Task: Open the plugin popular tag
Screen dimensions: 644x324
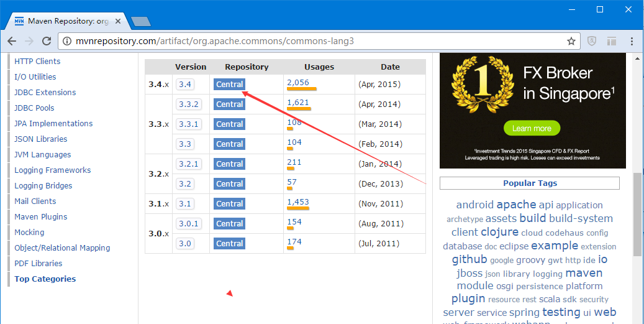Action: [468, 299]
